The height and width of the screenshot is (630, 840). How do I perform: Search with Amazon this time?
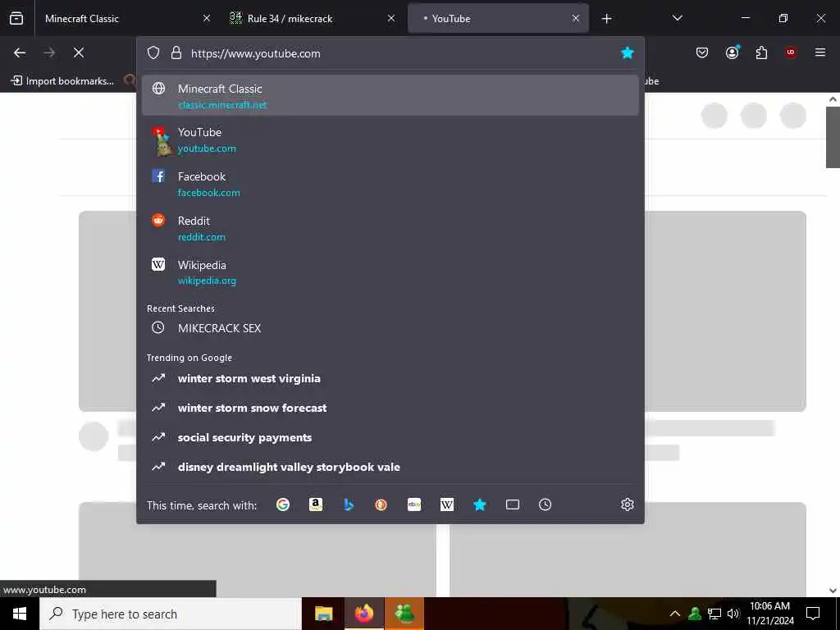coord(316,504)
